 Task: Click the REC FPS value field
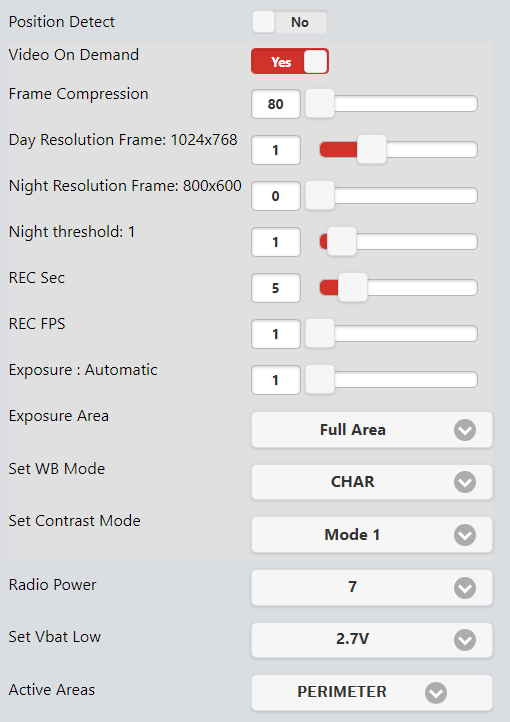276,334
